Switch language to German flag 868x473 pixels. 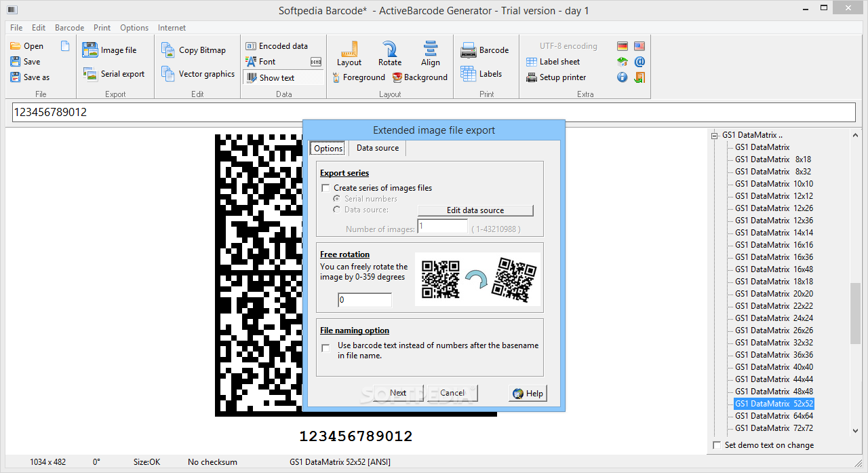pyautogui.click(x=623, y=46)
